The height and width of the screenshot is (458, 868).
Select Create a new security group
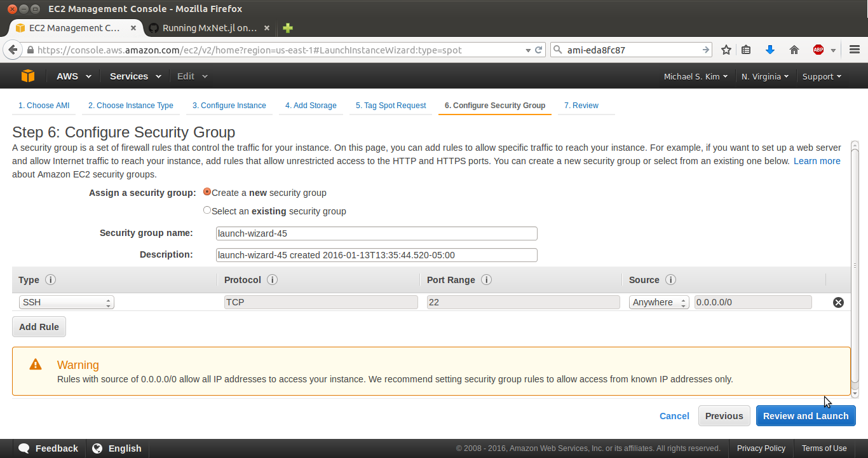point(207,192)
